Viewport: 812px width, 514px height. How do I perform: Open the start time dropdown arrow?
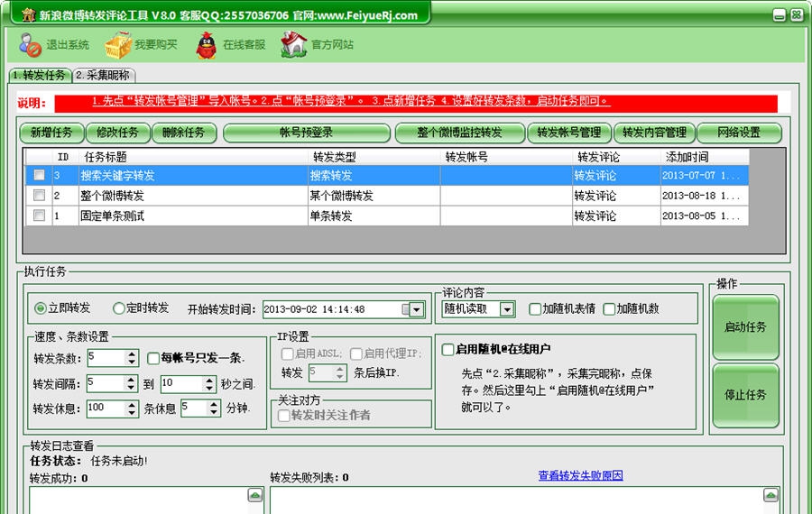(x=417, y=309)
